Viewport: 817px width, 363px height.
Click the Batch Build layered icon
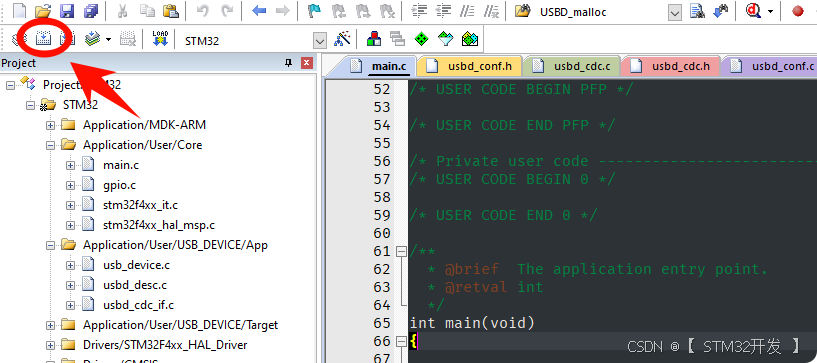(x=92, y=39)
